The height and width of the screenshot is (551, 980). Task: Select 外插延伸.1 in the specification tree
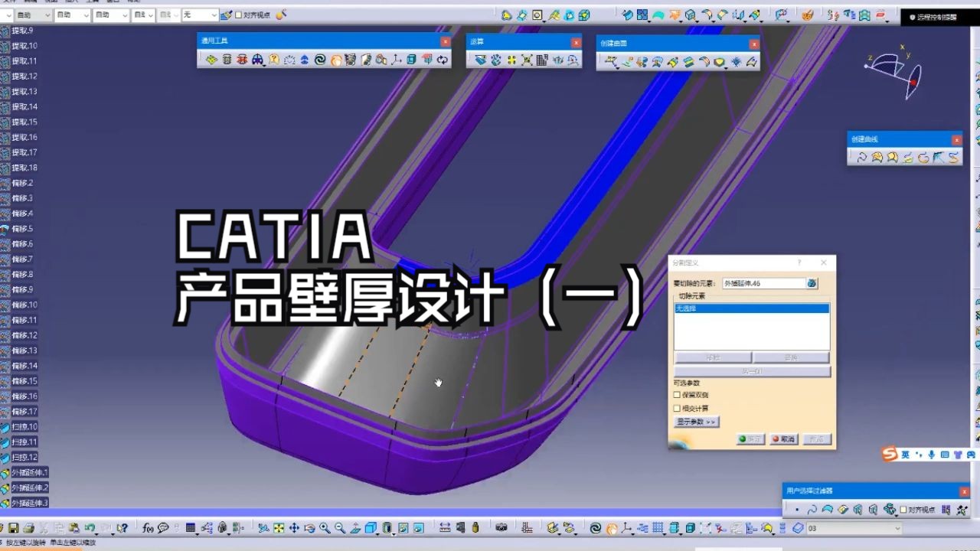point(30,473)
